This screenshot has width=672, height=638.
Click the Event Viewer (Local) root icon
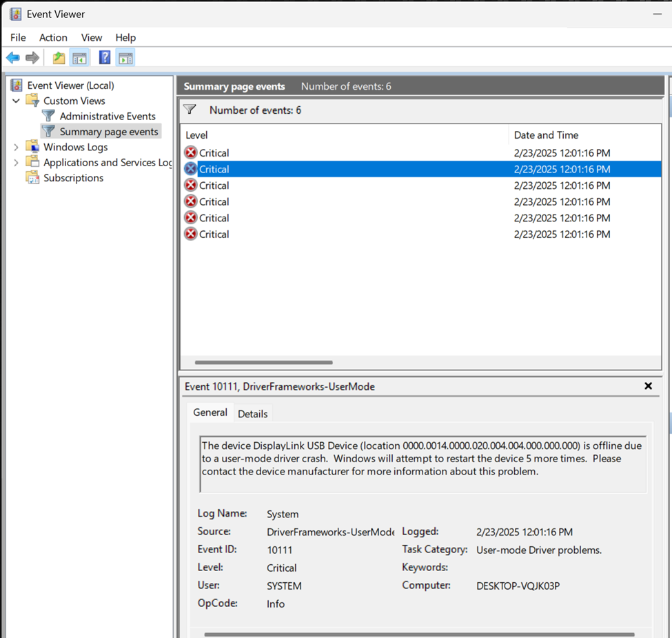click(x=17, y=85)
